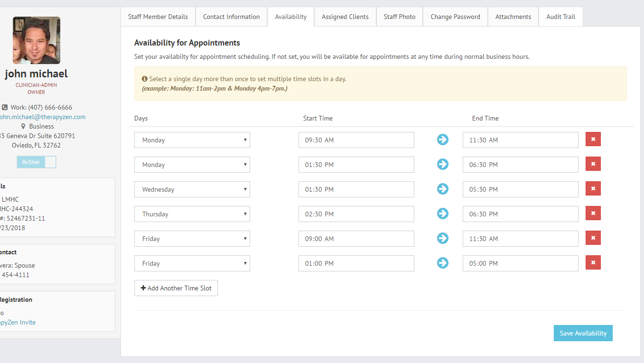Open the Contact Information tab
The width and height of the screenshot is (644, 363).
[232, 17]
